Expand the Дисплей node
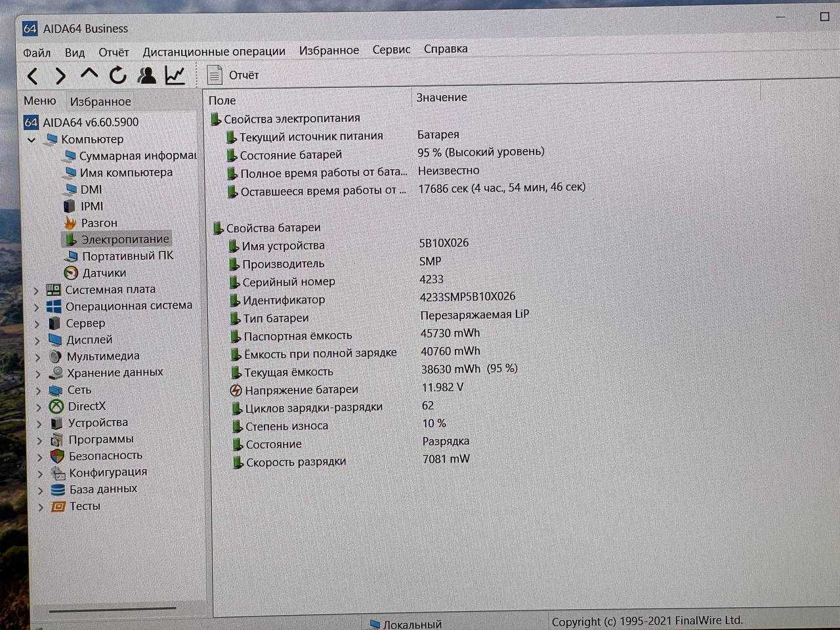 point(37,340)
